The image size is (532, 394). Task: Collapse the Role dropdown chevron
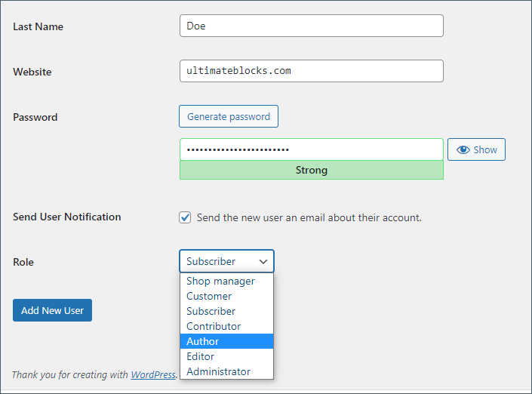[x=263, y=261]
